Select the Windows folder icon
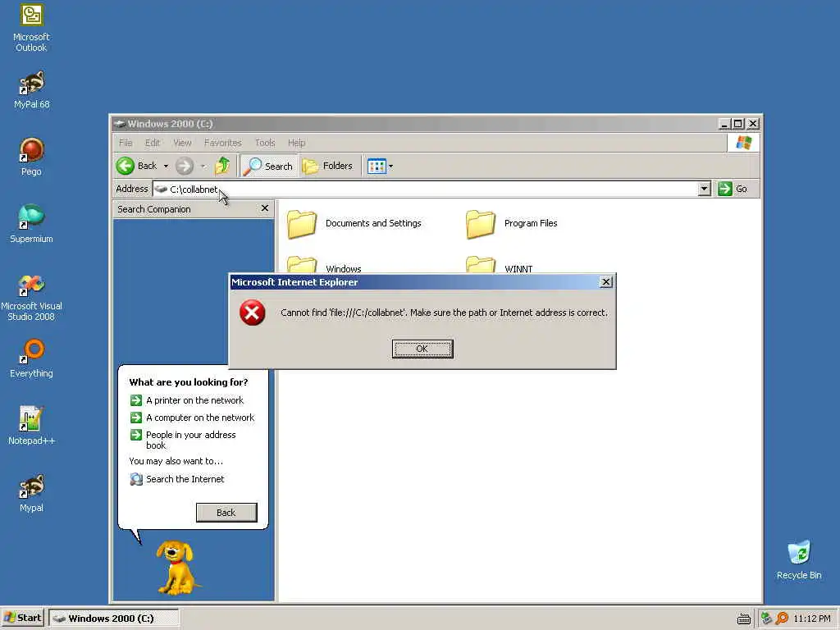This screenshot has height=630, width=840. click(302, 265)
